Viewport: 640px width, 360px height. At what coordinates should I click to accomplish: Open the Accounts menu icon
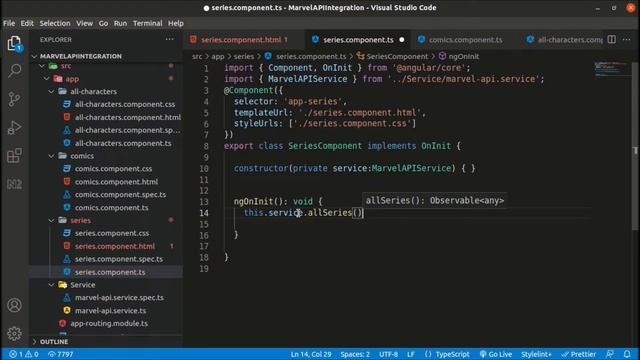[14, 305]
